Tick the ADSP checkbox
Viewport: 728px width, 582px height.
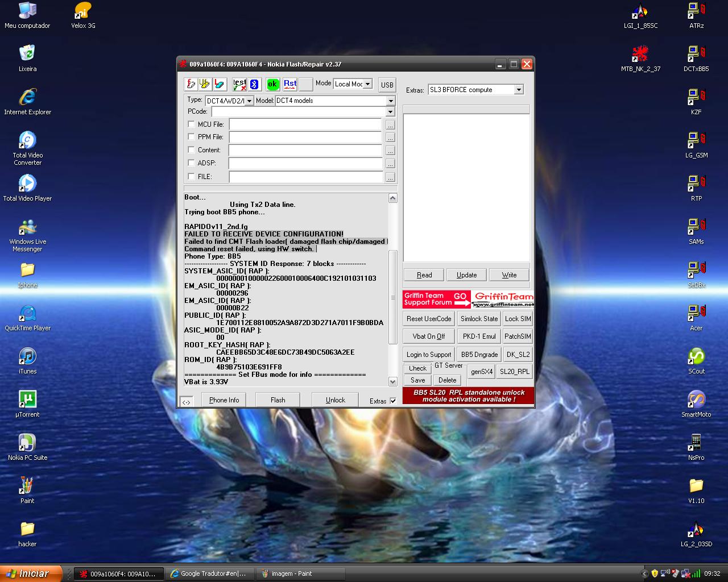coord(191,163)
